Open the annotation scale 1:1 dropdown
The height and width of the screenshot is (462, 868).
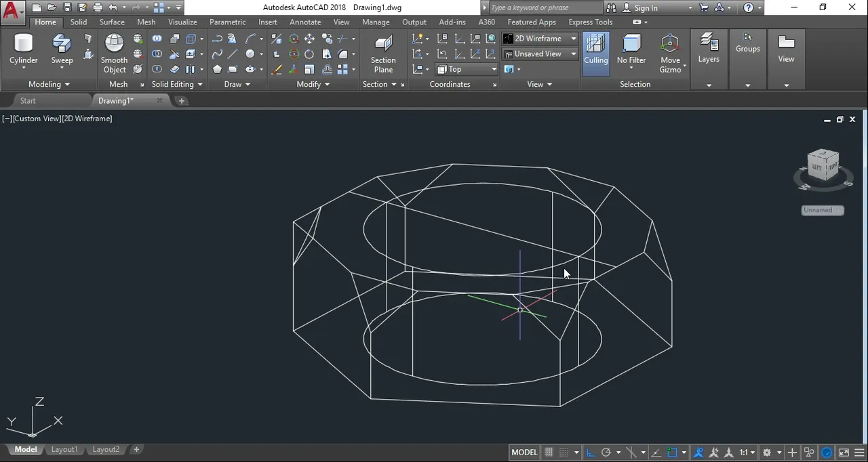746,453
